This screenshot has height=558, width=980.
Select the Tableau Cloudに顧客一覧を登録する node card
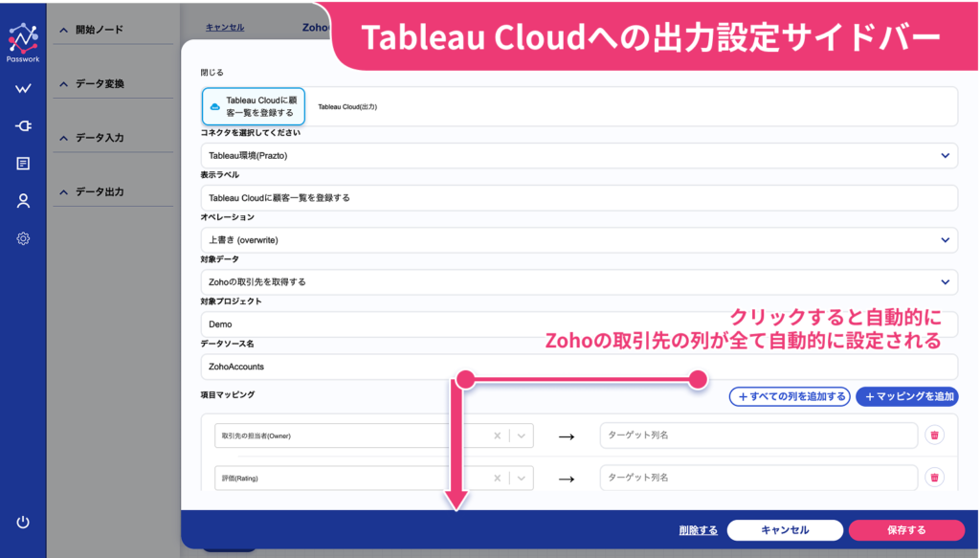click(253, 106)
